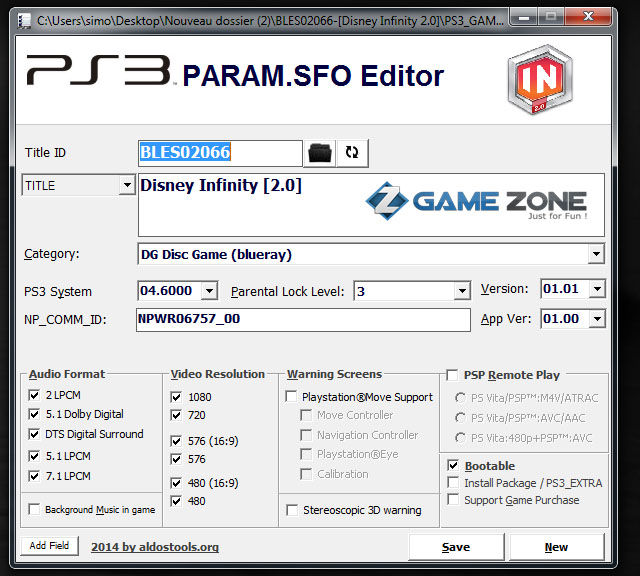Uncheck the 1080 video resolution option
This screenshot has height=576, width=640.
click(x=177, y=397)
